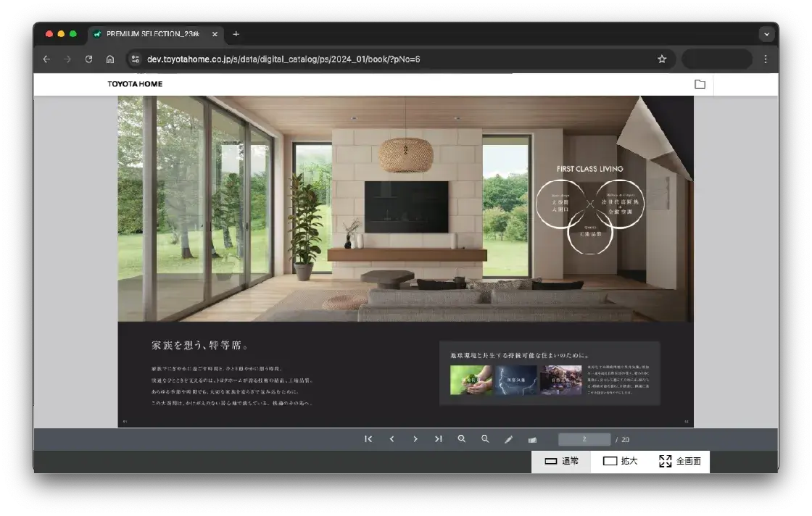Switch to 拡大 enlarged view mode
Image resolution: width=812 pixels, height=516 pixels.
pos(620,462)
